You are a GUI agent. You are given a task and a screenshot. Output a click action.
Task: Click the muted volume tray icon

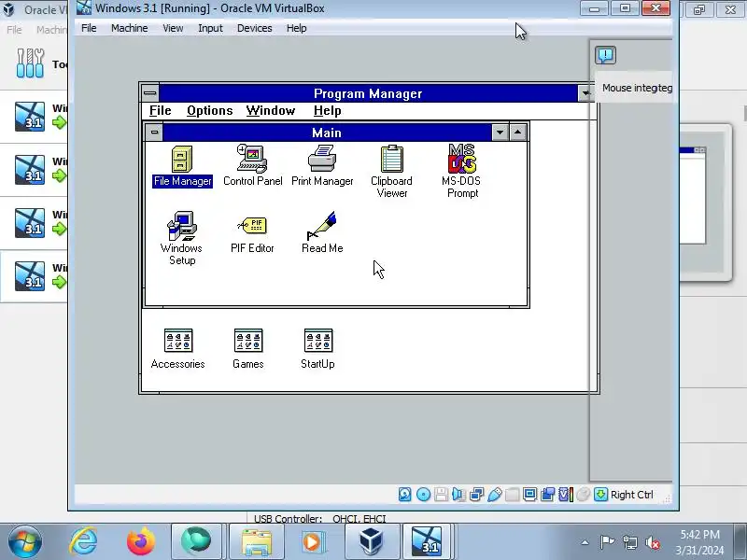point(653,542)
